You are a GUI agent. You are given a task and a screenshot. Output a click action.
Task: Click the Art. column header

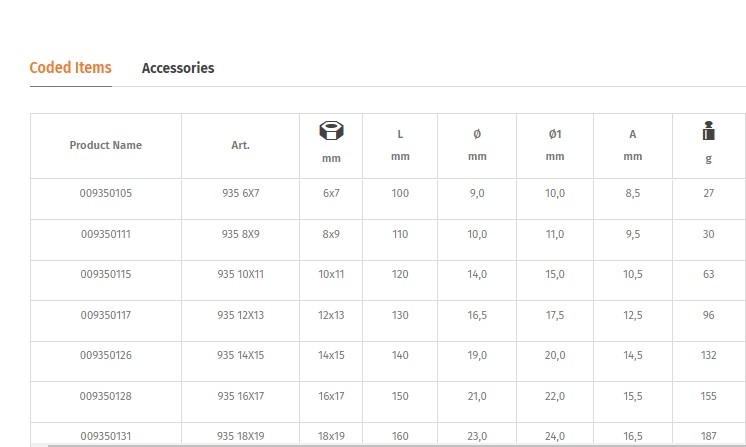tap(240, 145)
